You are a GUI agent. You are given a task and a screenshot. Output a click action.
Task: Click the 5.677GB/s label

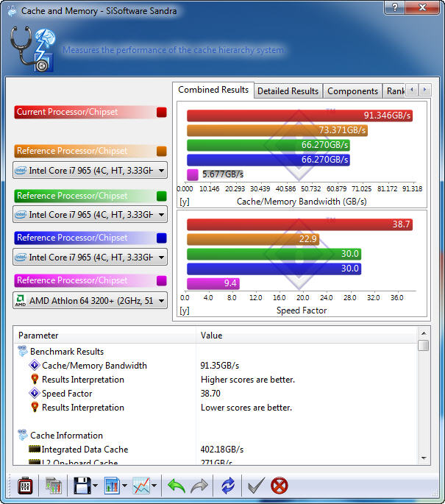click(223, 174)
